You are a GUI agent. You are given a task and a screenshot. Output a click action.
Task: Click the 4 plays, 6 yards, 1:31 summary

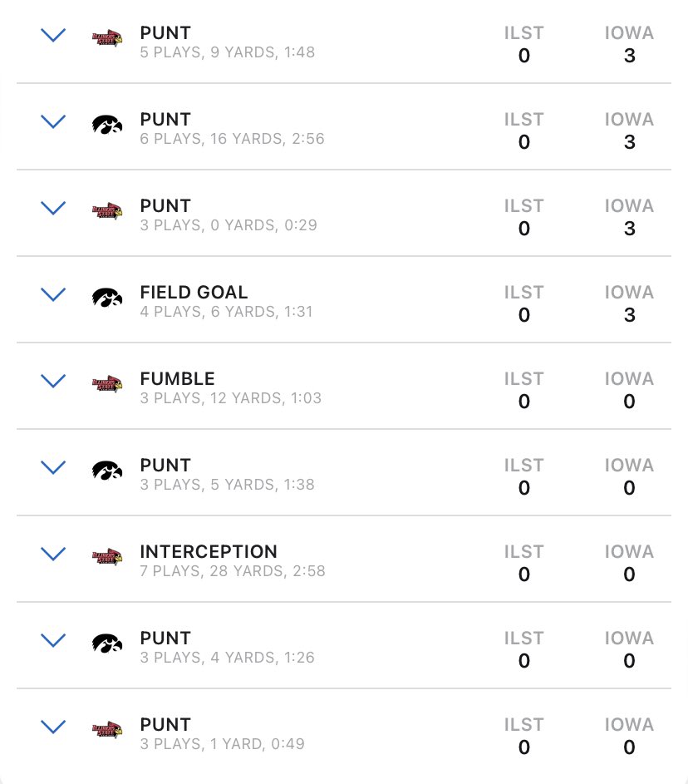tap(226, 312)
